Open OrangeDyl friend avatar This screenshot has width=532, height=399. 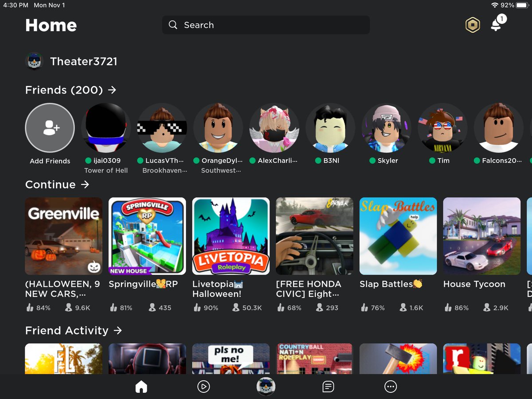point(218,128)
